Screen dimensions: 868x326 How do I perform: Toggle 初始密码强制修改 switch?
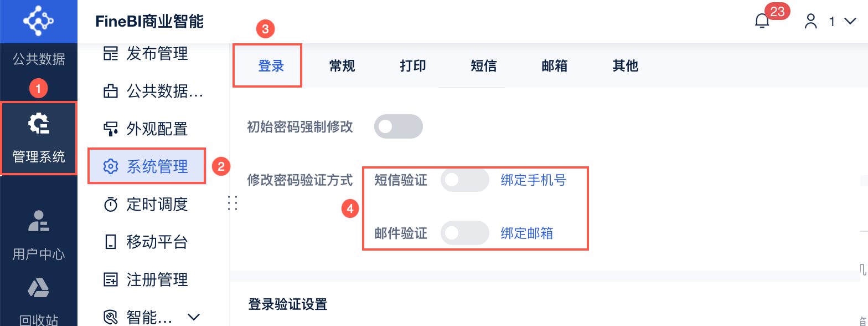tap(398, 127)
